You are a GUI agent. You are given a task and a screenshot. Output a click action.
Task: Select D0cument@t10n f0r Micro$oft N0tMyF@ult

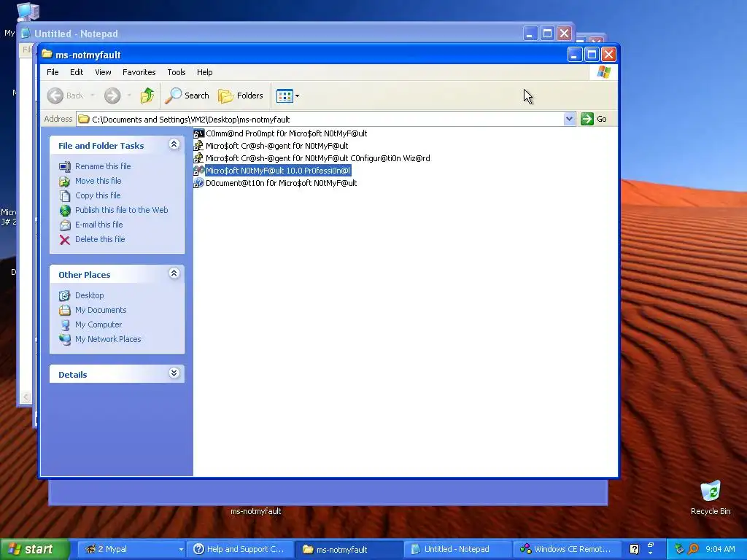coord(281,183)
